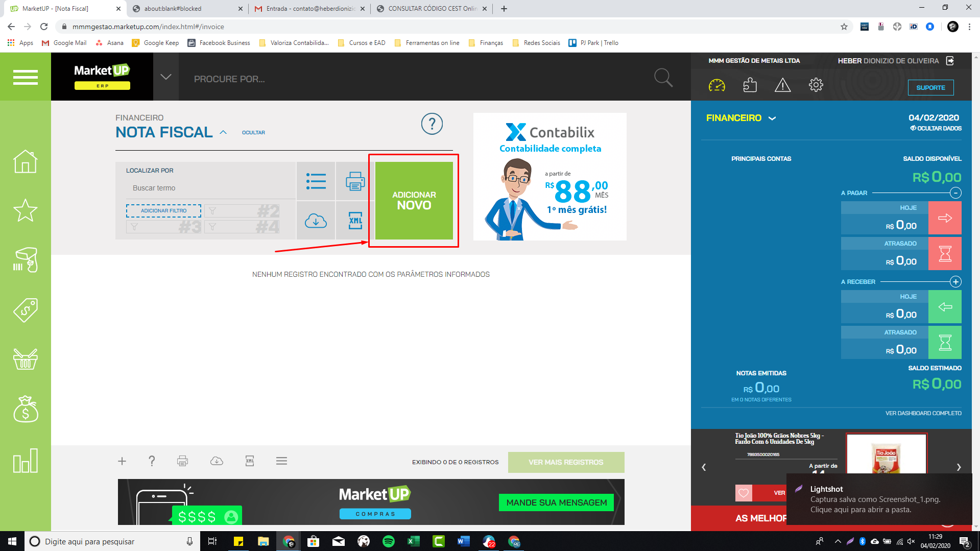Click Ocultar to hide the panel
Viewport: 980px width, 551px height.
pyautogui.click(x=253, y=133)
